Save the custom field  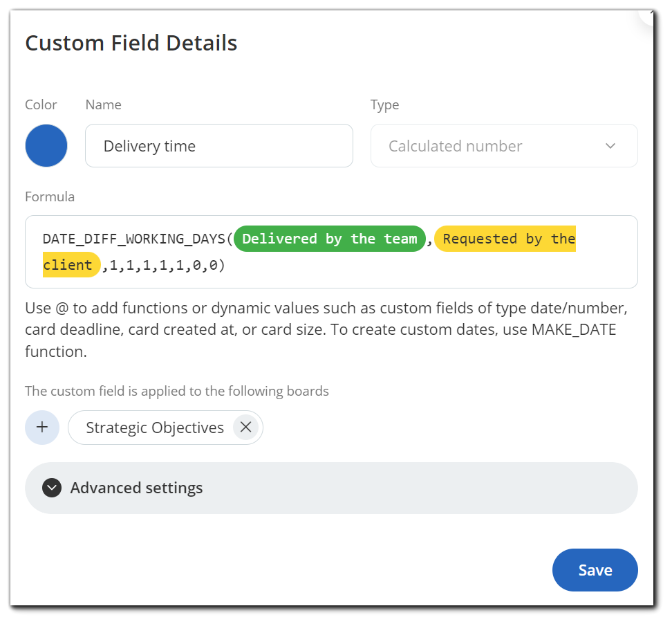click(x=595, y=569)
